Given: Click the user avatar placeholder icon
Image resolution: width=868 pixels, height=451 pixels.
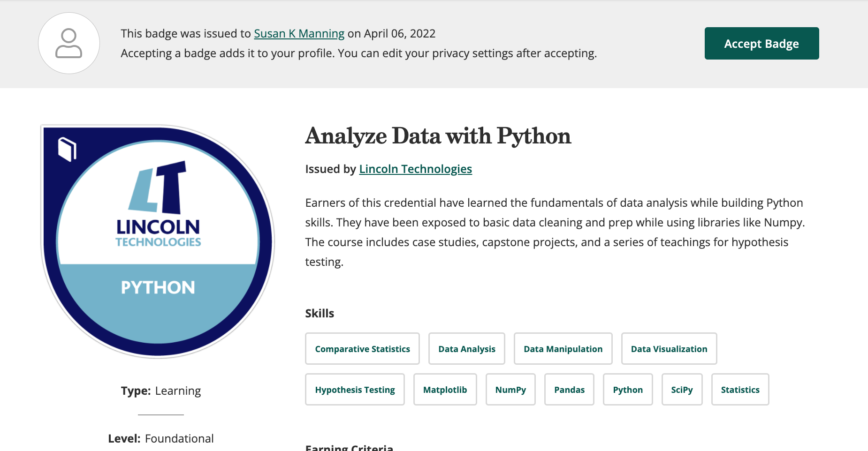Looking at the screenshot, I should pos(69,43).
